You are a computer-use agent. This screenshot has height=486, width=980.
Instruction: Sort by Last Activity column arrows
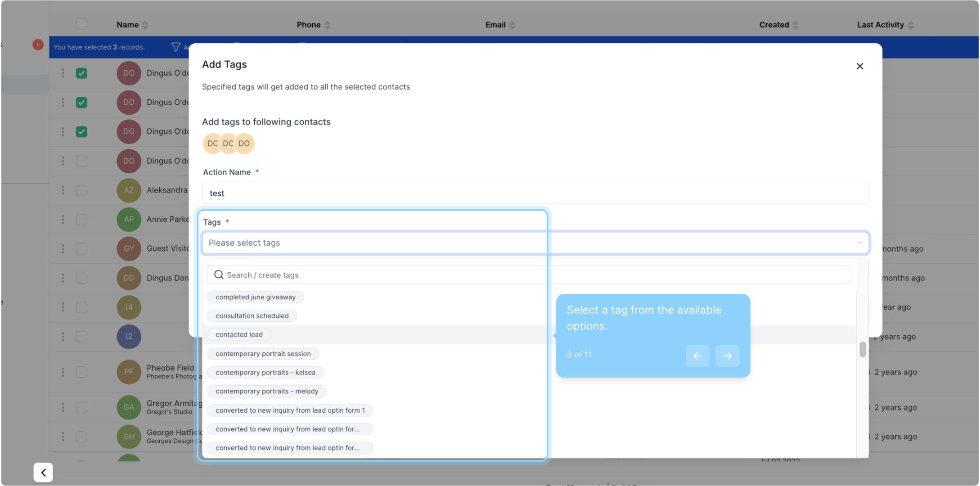pos(911,25)
